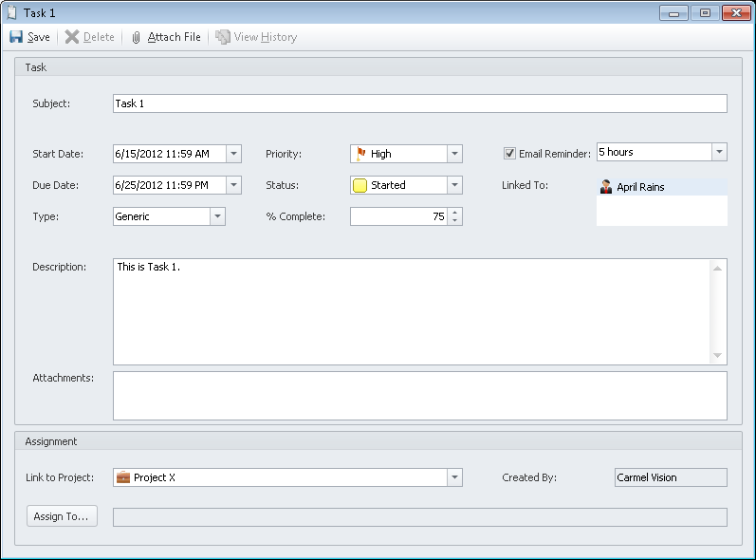Click into the Subject text field
The image size is (756, 560).
click(419, 103)
